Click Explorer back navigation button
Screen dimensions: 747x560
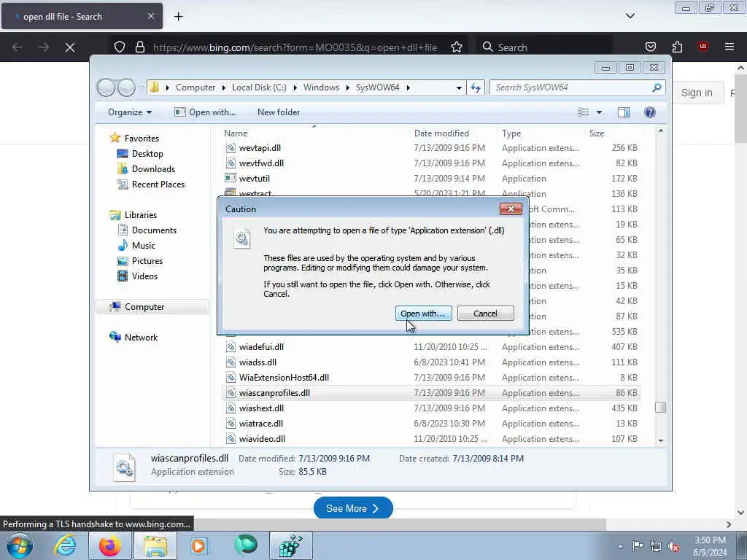pos(106,87)
